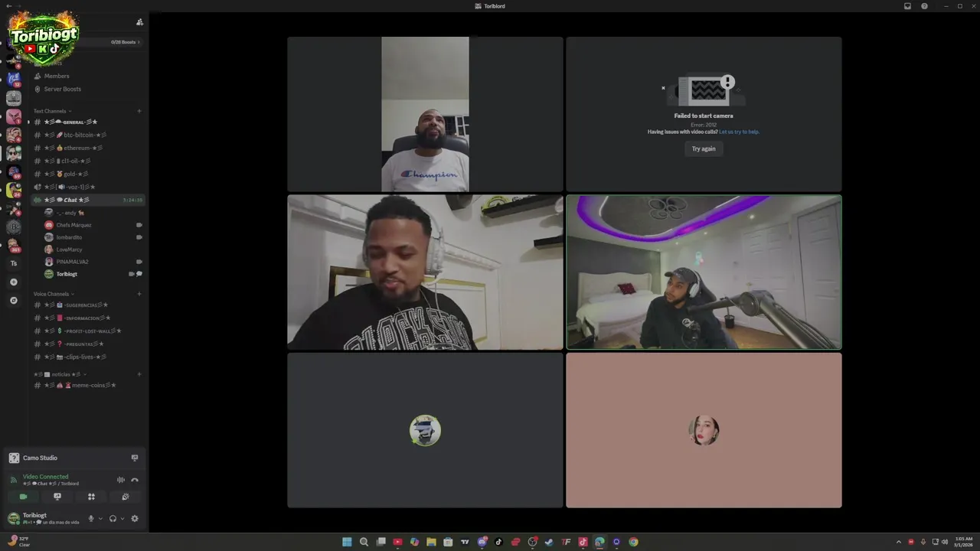Mute the microphone in user panel
Viewport: 980px width, 551px height.
click(x=91, y=518)
